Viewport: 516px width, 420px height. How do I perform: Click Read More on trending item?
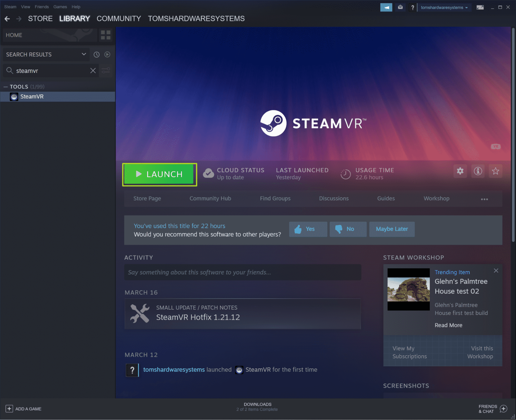click(x=448, y=326)
